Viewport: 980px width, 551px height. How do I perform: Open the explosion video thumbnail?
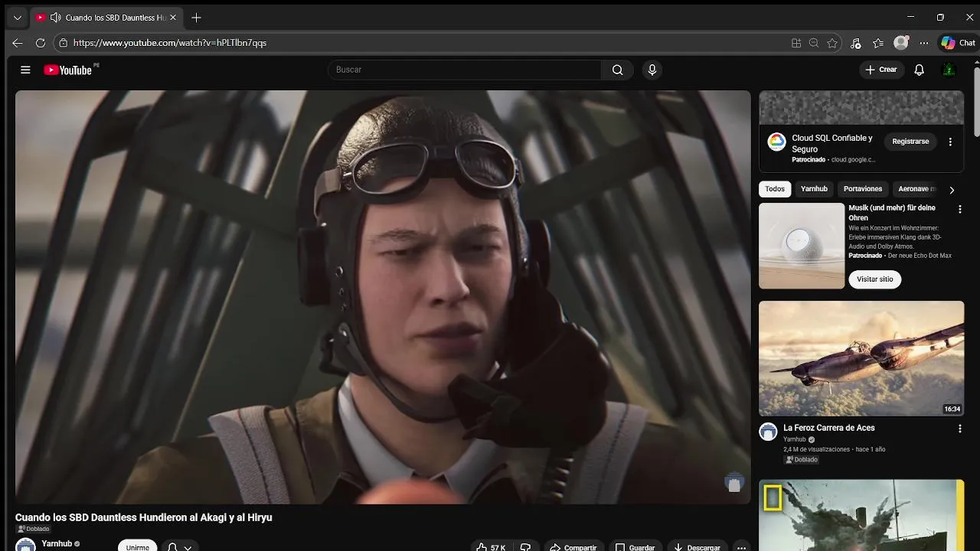tap(861, 515)
